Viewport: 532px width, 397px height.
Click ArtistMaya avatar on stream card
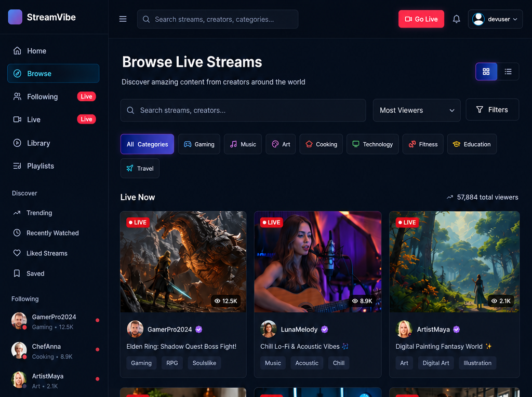tap(404, 329)
